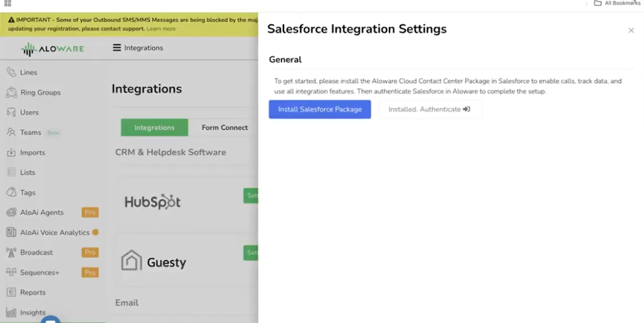Image resolution: width=644 pixels, height=323 pixels.
Task: Click the Broadcast tower icon
Action: [11, 252]
